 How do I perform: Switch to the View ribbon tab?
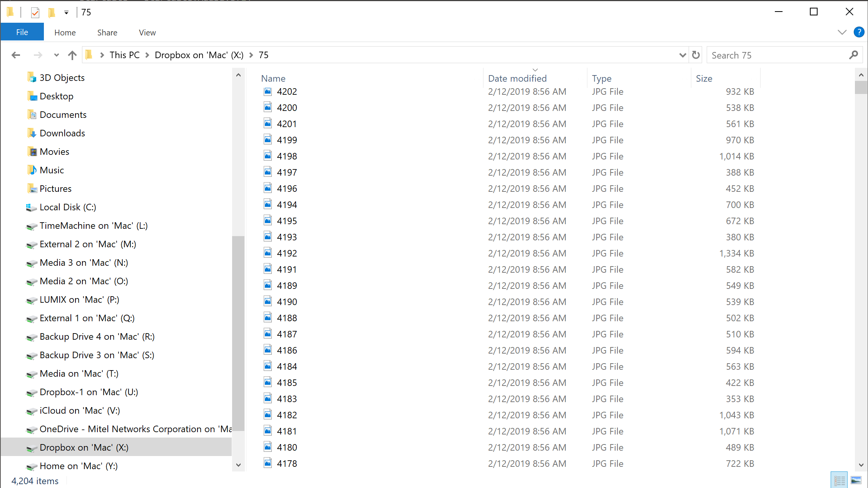coord(147,33)
